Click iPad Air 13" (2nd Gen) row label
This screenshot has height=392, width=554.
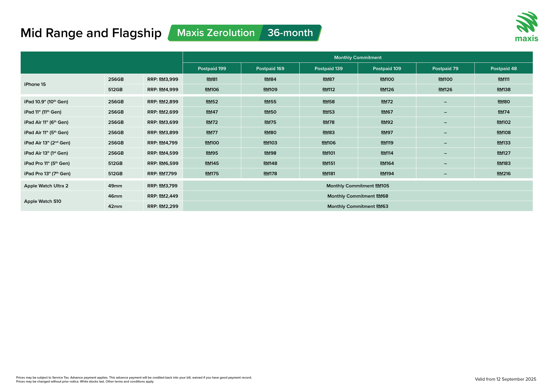click(x=47, y=143)
